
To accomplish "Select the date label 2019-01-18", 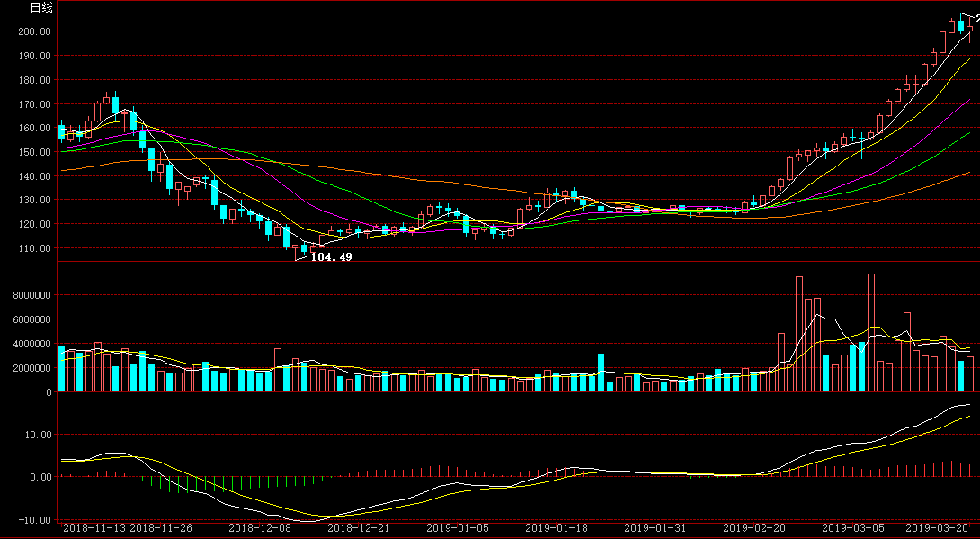I will pyautogui.click(x=557, y=528).
